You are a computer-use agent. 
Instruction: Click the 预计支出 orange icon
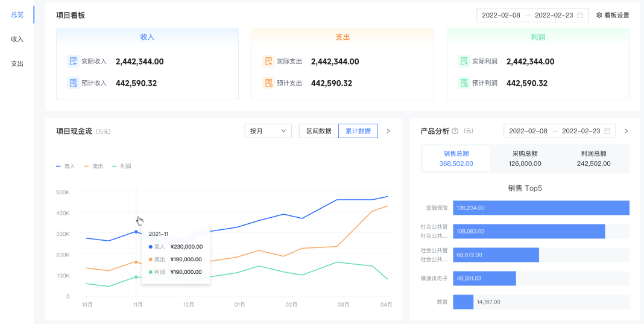[x=268, y=83]
